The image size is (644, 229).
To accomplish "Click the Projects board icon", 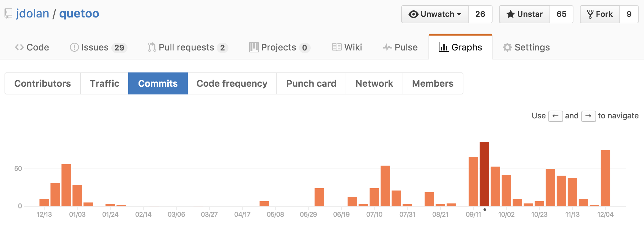I will point(254,47).
